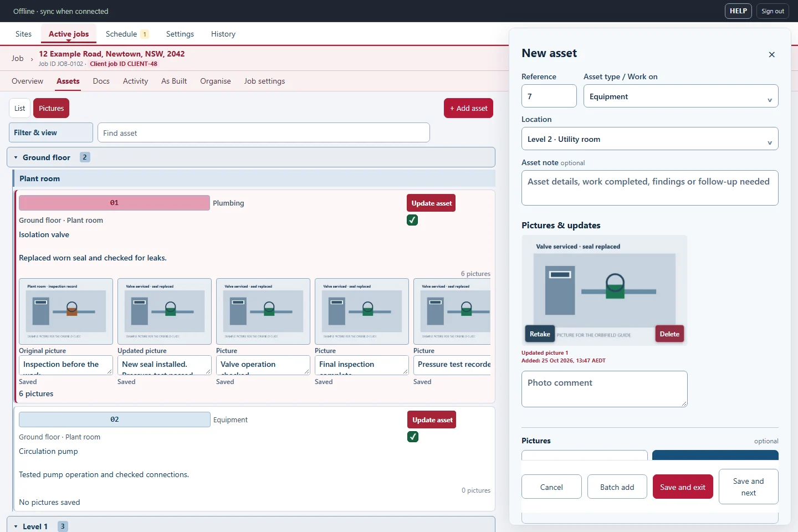Open the Job settings tab
Image resolution: width=798 pixels, height=532 pixels.
264,81
